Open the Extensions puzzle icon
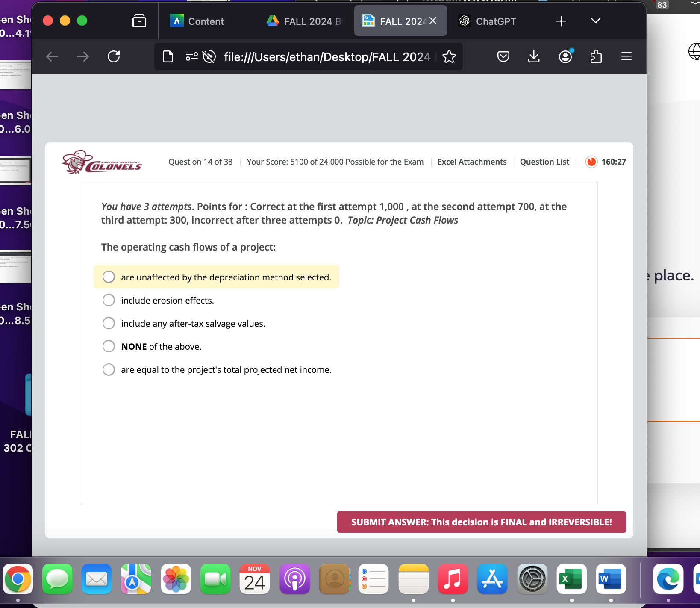The height and width of the screenshot is (608, 700). [596, 56]
